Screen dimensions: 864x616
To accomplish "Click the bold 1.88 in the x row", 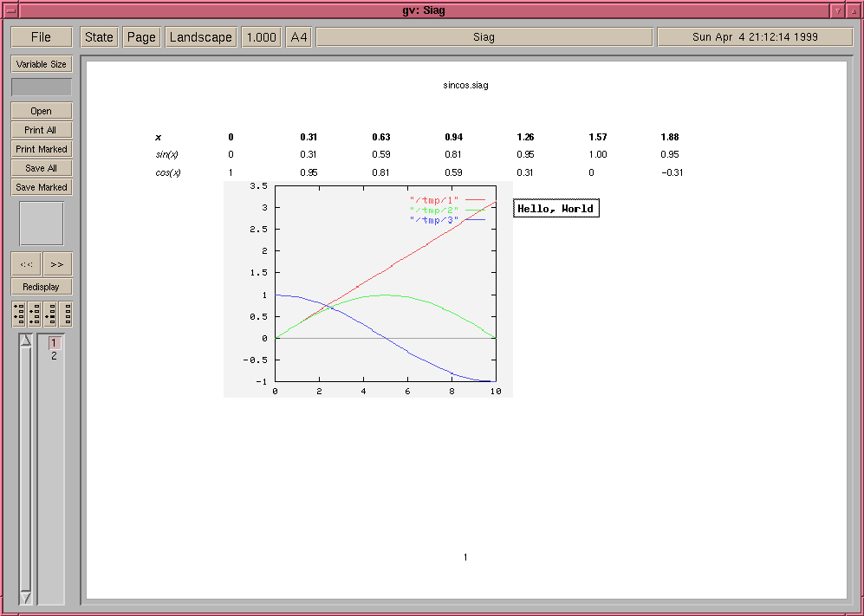I will pyautogui.click(x=670, y=137).
